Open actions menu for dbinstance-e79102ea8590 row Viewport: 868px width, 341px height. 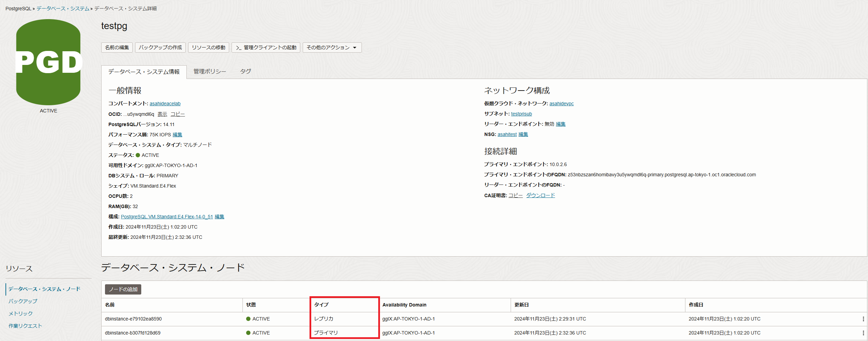pos(863,319)
